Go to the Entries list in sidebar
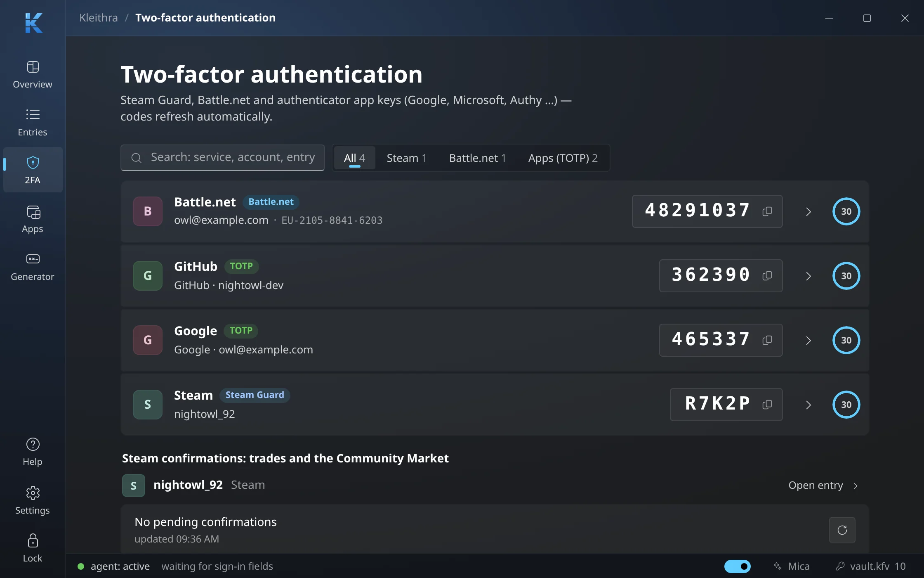The image size is (924, 578). pyautogui.click(x=33, y=123)
